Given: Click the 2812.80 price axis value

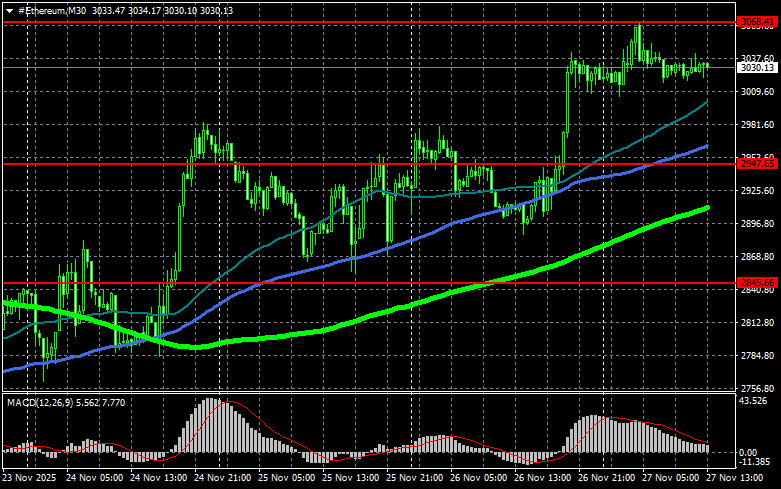Looking at the screenshot, I should [x=758, y=323].
